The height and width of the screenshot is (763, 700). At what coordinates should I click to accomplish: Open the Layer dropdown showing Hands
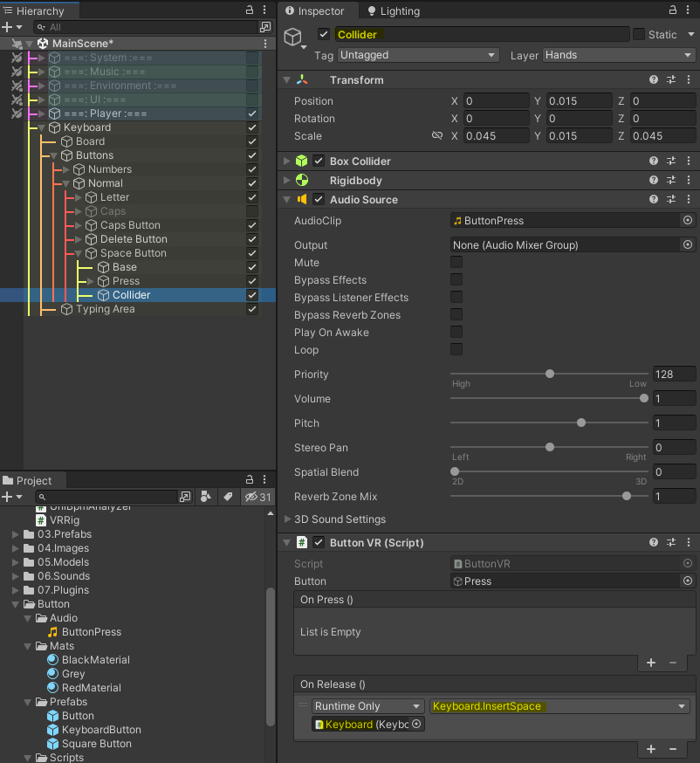tap(619, 55)
